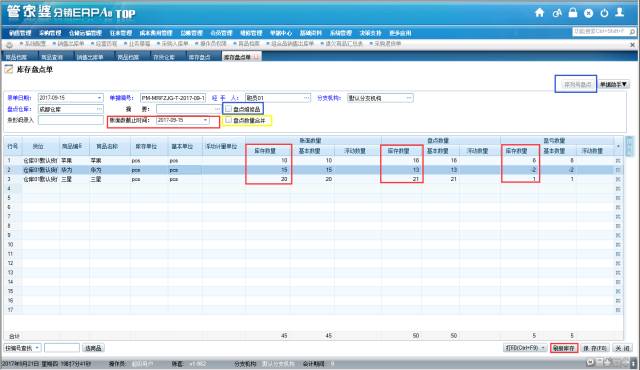Click the vertical scrollbar of the grid
Screen dimensions: 640x370
pos(630,146)
